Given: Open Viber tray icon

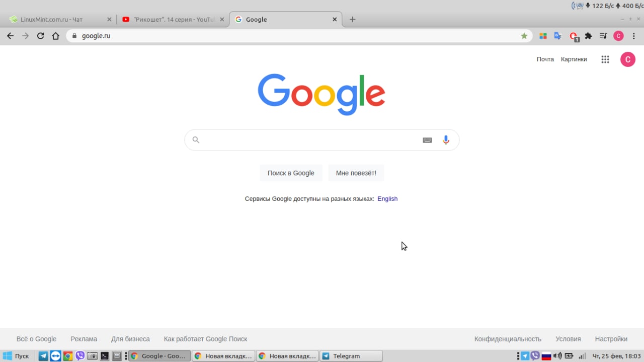Looking at the screenshot, I should (x=535, y=356).
